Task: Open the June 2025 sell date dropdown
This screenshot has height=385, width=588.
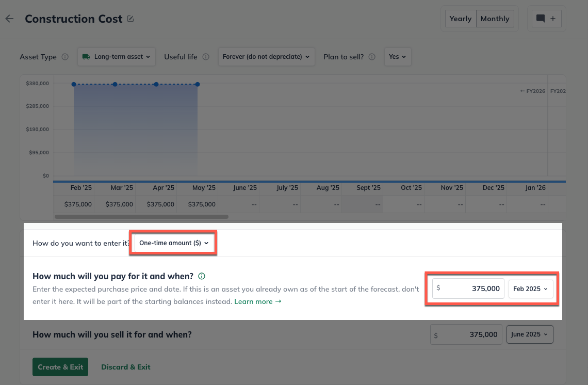Action: (529, 334)
